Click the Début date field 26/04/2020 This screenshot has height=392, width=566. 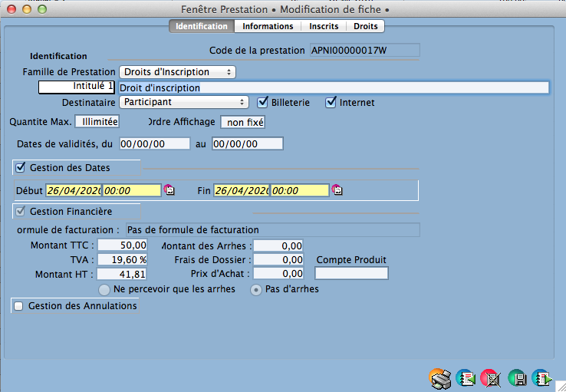point(74,190)
